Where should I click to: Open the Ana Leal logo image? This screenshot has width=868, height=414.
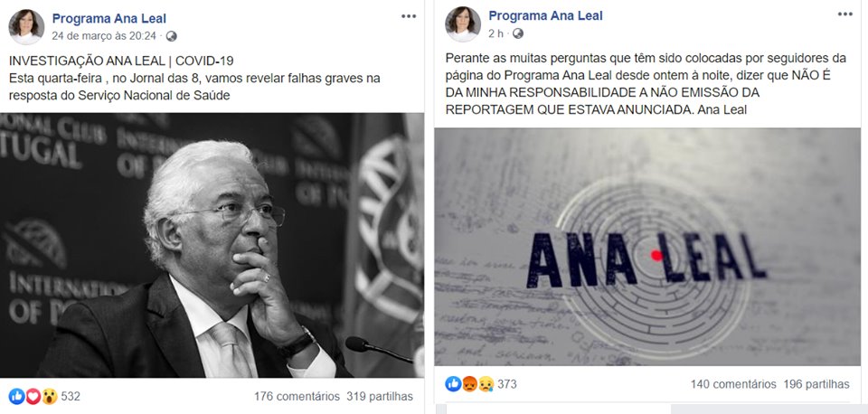[647, 247]
